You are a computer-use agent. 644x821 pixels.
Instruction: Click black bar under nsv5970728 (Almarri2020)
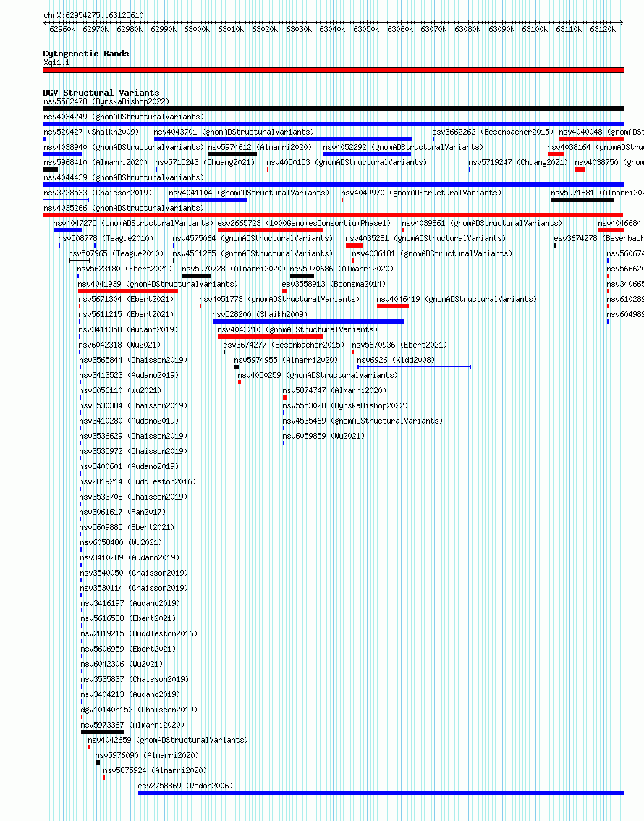pos(197,276)
